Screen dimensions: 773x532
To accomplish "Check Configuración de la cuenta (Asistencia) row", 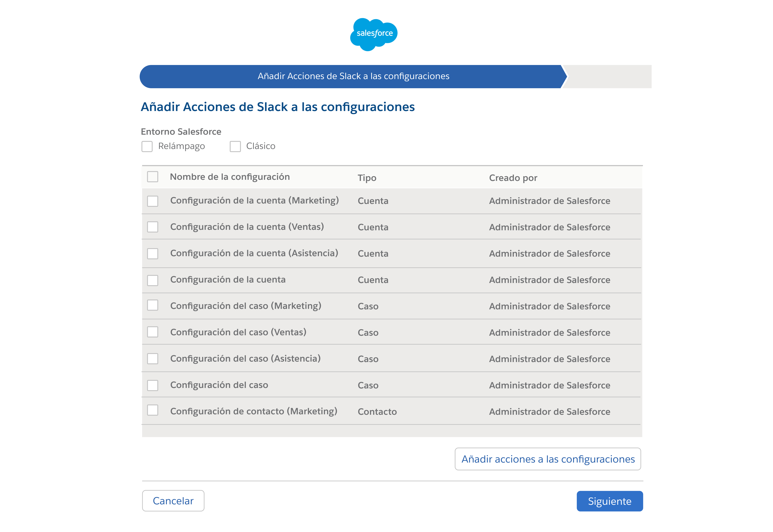I will [153, 254].
